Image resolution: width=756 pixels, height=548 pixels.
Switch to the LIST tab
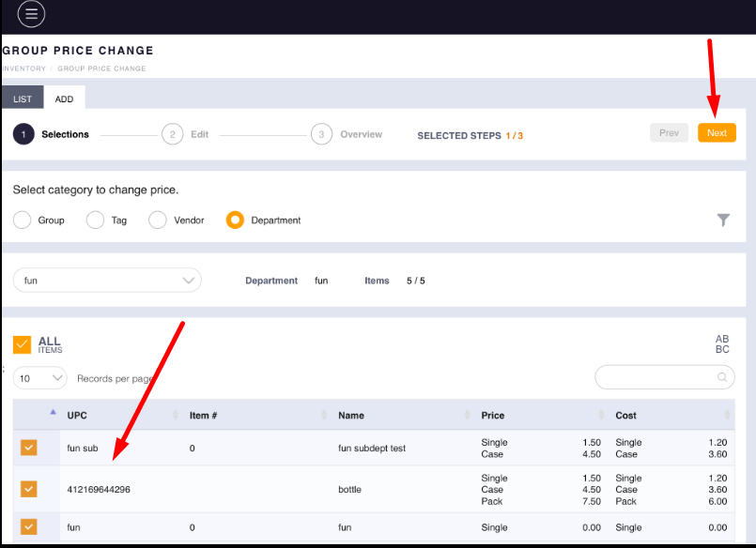coord(23,99)
